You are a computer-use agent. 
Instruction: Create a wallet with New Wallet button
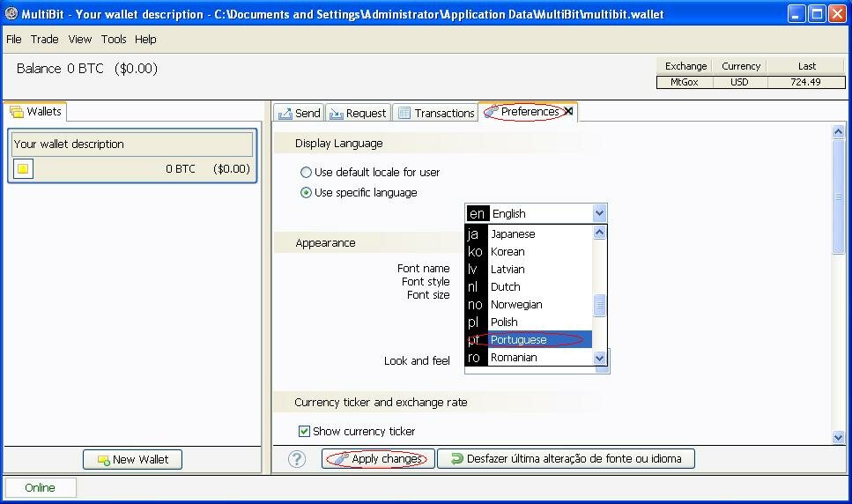coord(132,459)
